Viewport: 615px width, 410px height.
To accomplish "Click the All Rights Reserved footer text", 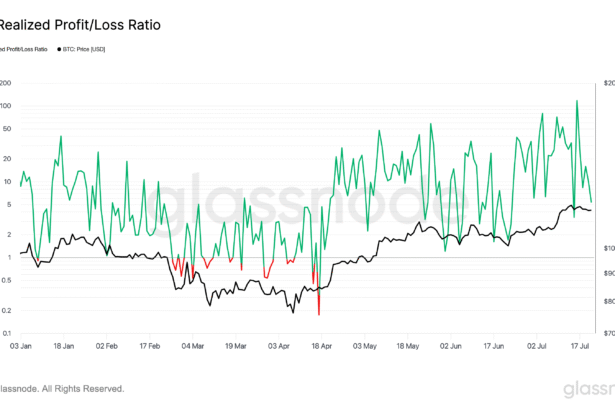I will [x=62, y=388].
